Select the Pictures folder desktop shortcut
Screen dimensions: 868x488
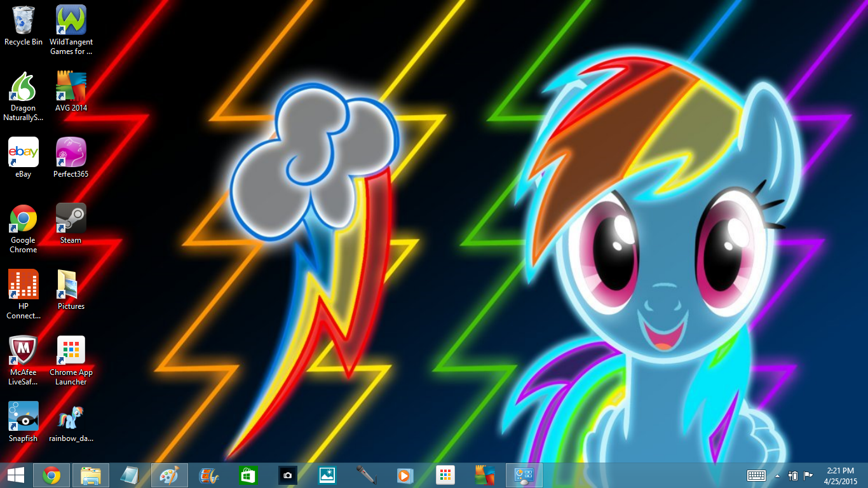click(x=71, y=290)
